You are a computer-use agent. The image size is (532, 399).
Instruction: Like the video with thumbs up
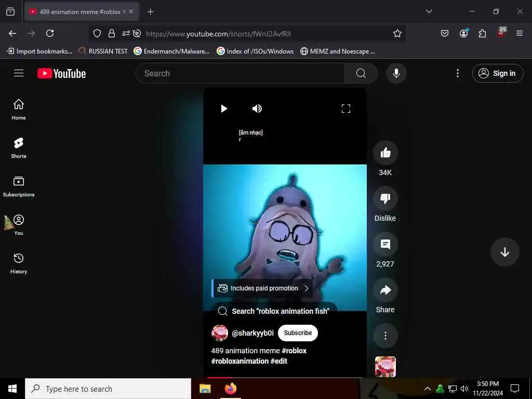coord(385,153)
